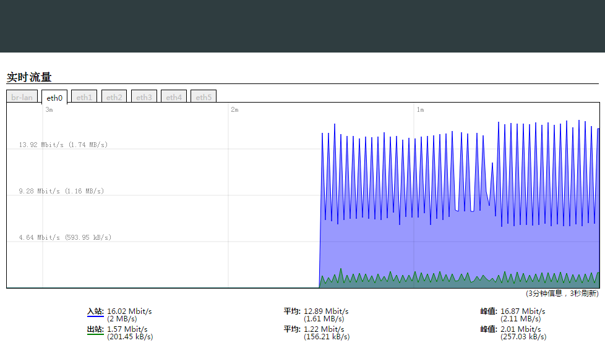Screen dimensions: 605x364
Task: Click the (2 MB/s) inbound rate text
Action: 122,319
